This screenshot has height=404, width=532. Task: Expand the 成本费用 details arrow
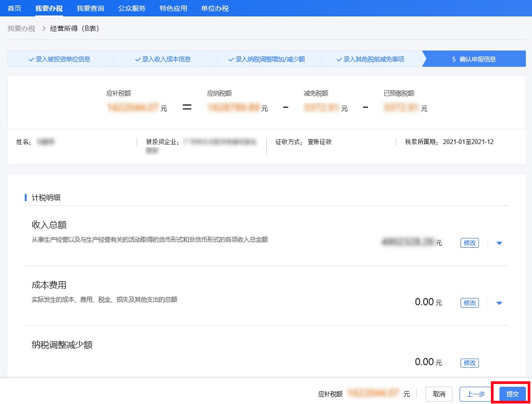coord(500,303)
